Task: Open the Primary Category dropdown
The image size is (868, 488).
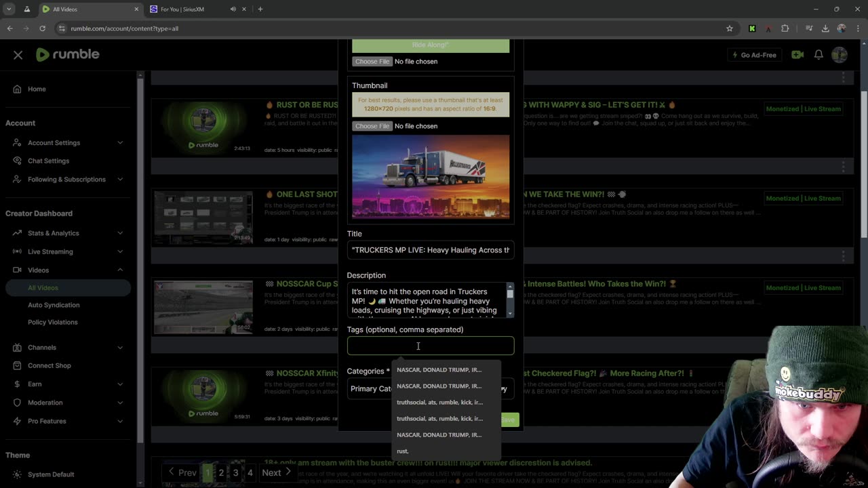Action: point(431,388)
